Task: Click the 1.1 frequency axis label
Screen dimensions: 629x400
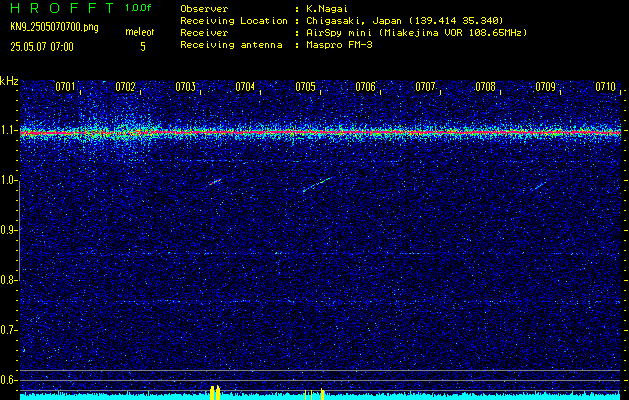Action: coord(8,131)
